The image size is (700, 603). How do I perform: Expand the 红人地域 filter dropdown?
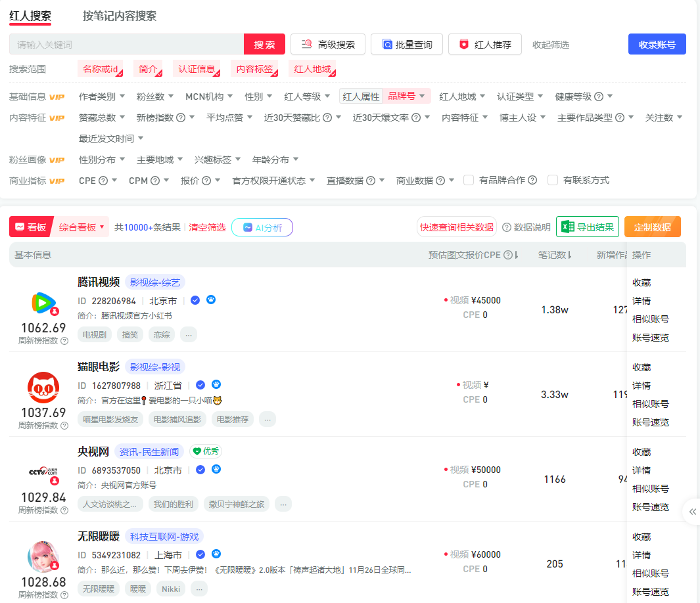[x=462, y=97]
